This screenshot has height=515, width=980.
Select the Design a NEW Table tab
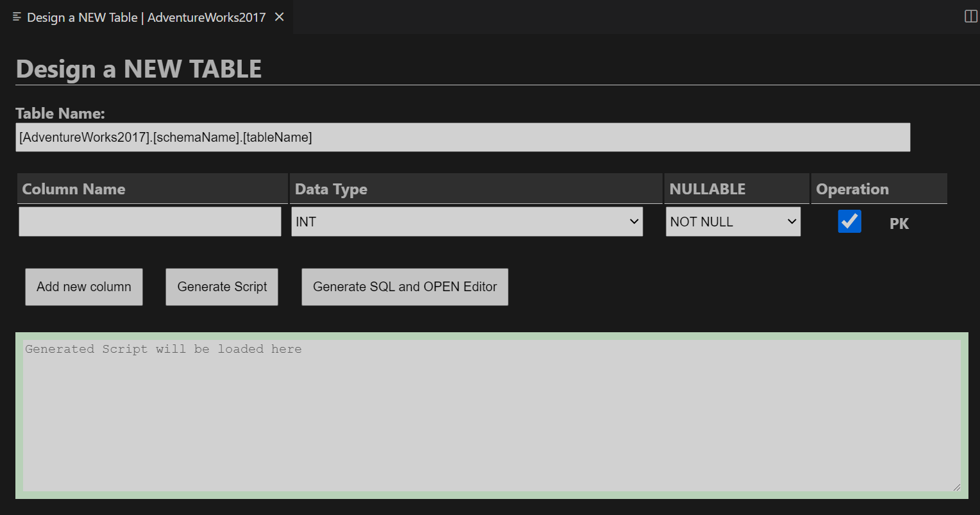coord(141,17)
